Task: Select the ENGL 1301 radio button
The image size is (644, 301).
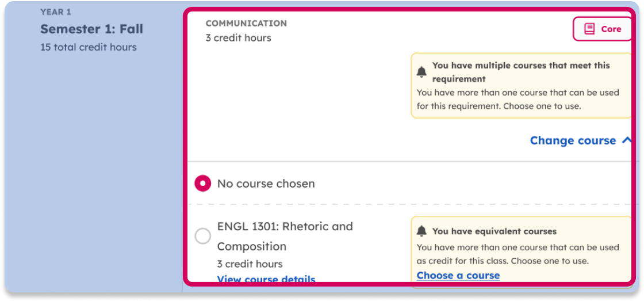Action: click(202, 236)
